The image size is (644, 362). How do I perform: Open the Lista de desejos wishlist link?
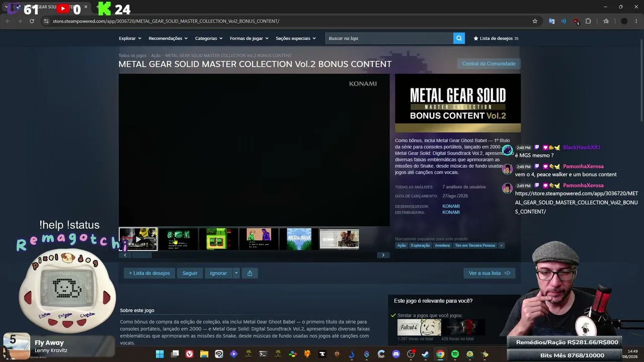coord(496,38)
